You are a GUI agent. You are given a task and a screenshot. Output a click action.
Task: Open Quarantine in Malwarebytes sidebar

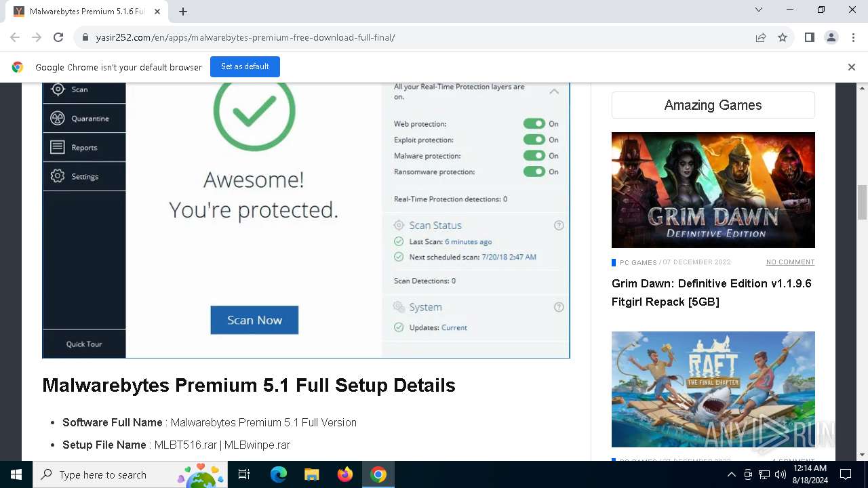point(84,119)
